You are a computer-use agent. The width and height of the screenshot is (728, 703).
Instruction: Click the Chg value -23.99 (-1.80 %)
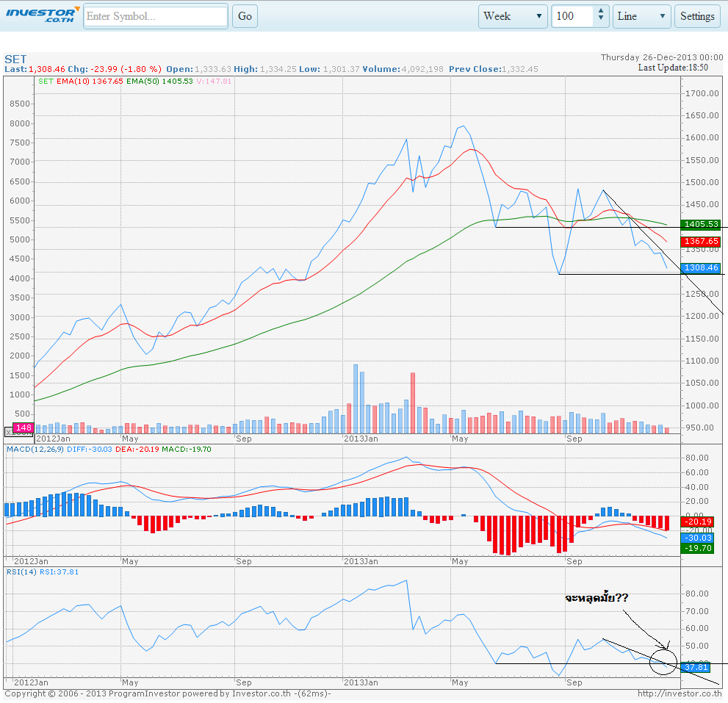(x=126, y=69)
